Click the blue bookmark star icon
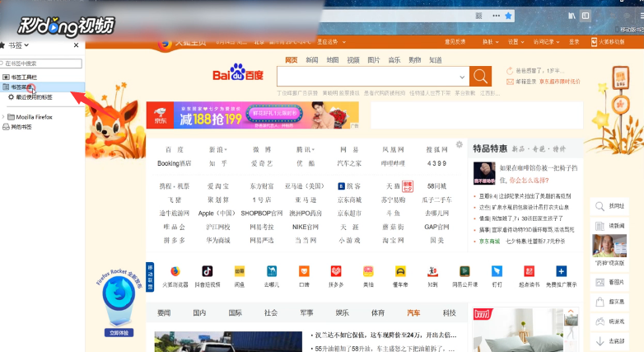The width and height of the screenshot is (644, 352). tap(508, 16)
